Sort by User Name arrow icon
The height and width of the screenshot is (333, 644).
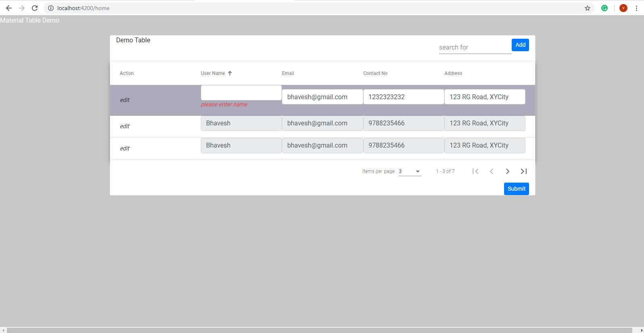[230, 73]
